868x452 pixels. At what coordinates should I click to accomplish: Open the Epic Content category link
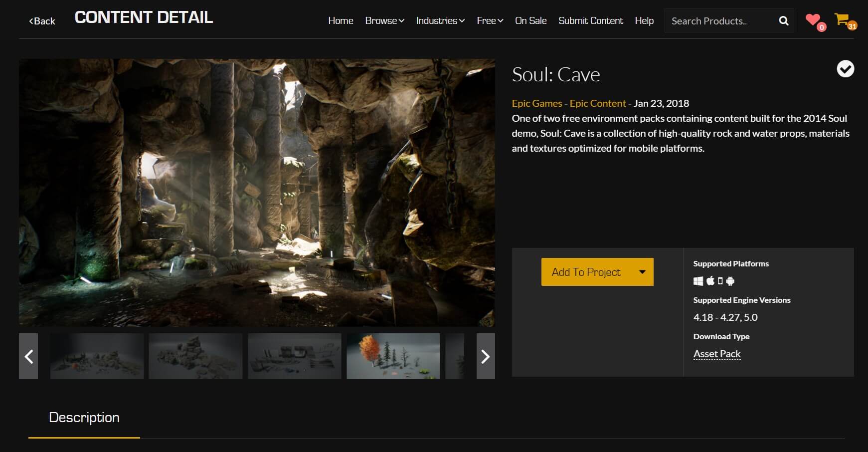pyautogui.click(x=597, y=103)
